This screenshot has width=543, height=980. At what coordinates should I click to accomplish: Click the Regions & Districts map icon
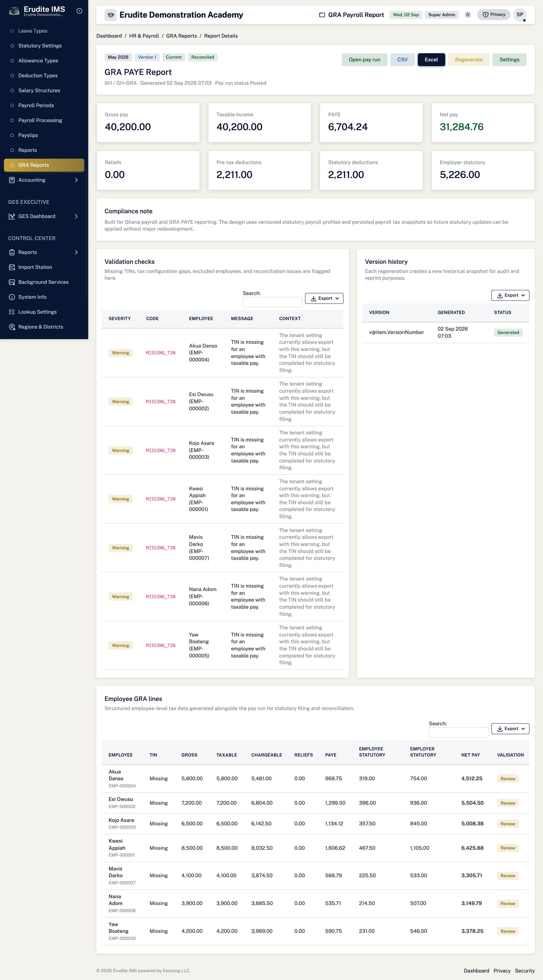[12, 327]
